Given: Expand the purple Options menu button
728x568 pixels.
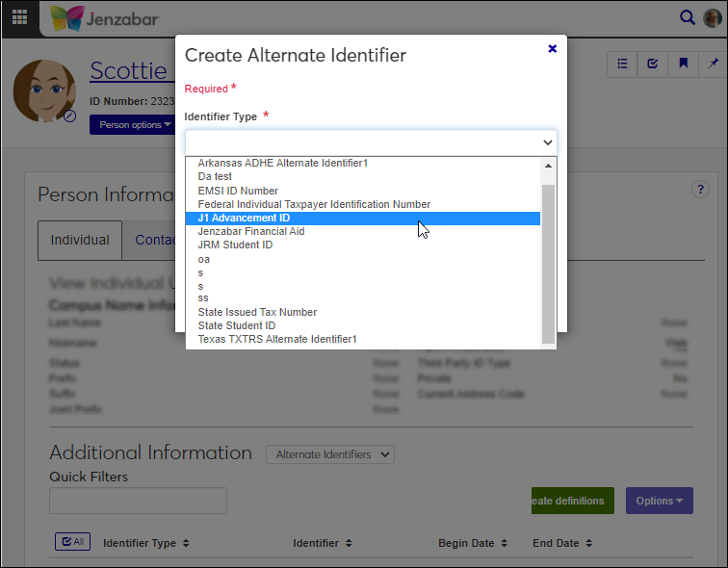Looking at the screenshot, I should tap(660, 501).
